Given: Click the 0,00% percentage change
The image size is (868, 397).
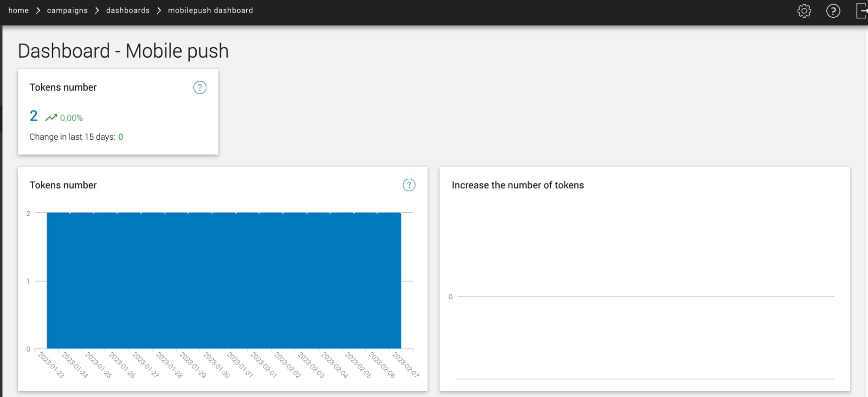Looking at the screenshot, I should 71,118.
